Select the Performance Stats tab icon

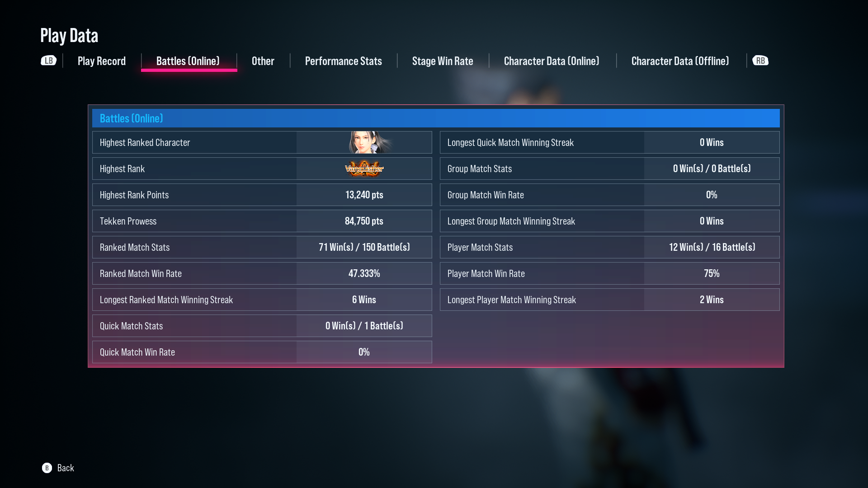343,61
